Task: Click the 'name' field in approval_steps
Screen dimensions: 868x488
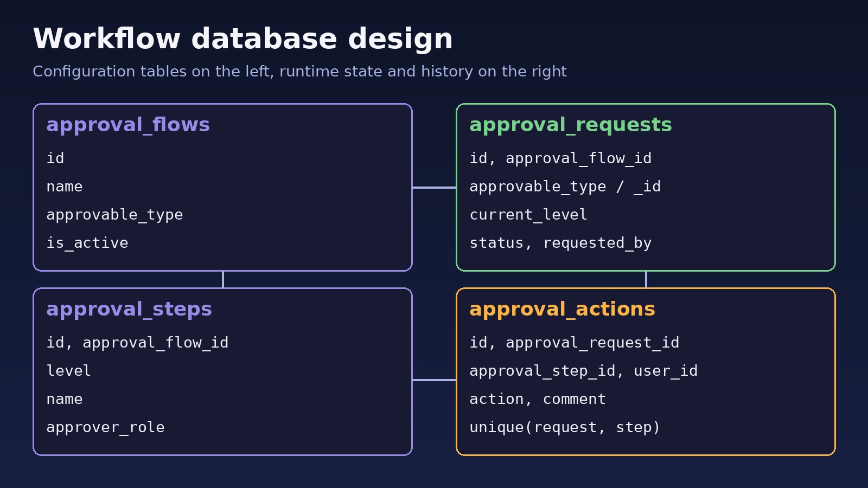Action: coord(65,399)
